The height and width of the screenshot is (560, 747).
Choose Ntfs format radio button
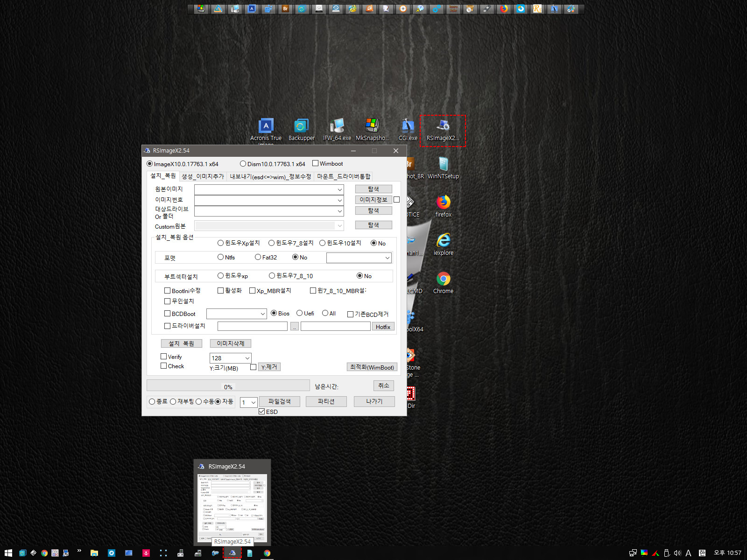point(226,257)
